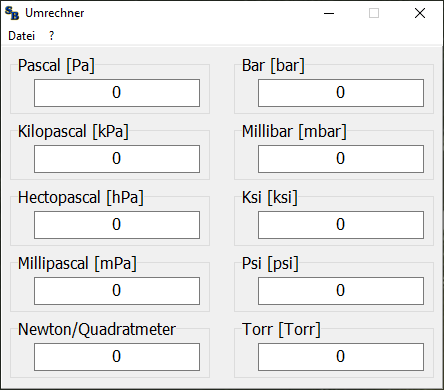Focus the Hectopascal [hPa] input field

[117, 225]
